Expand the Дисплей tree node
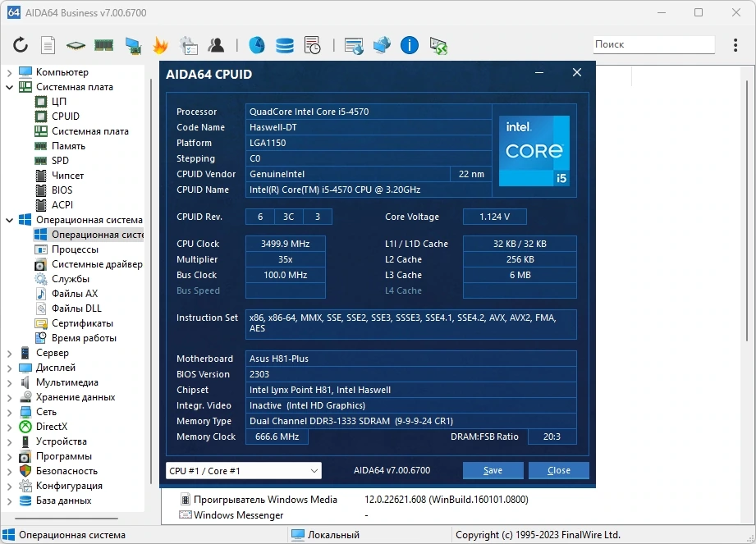Viewport: 756px width, 544px height. click(9, 368)
